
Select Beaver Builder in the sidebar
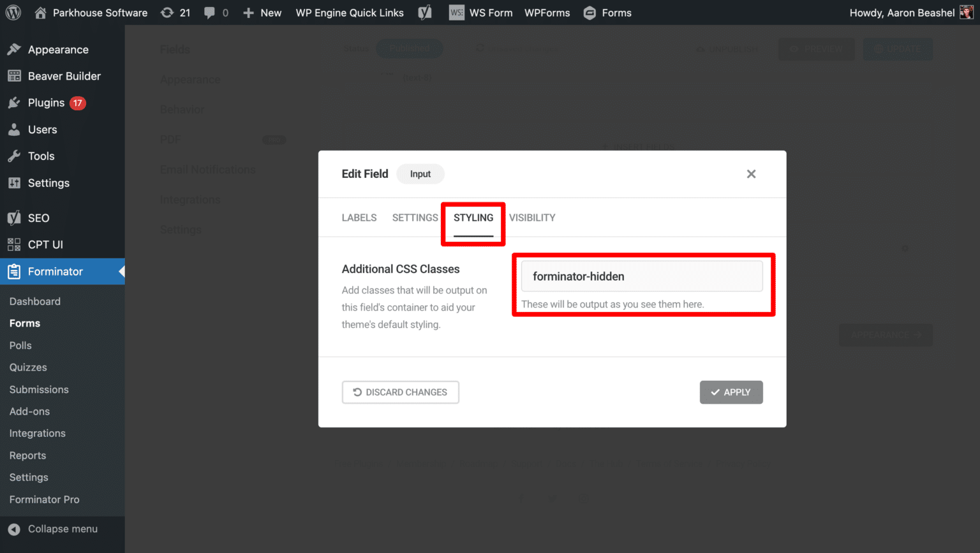tap(64, 76)
